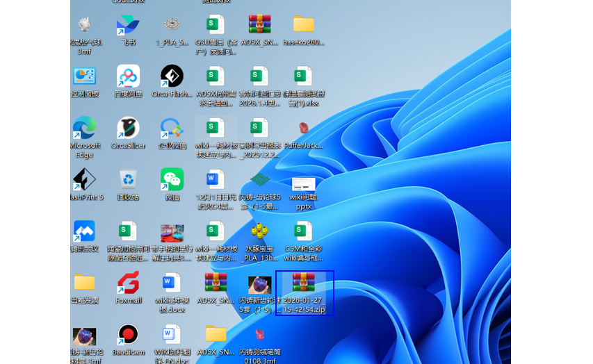Select the 百度网盘 shortcut icon
Screen dimensions: 593x364
[x=128, y=76]
